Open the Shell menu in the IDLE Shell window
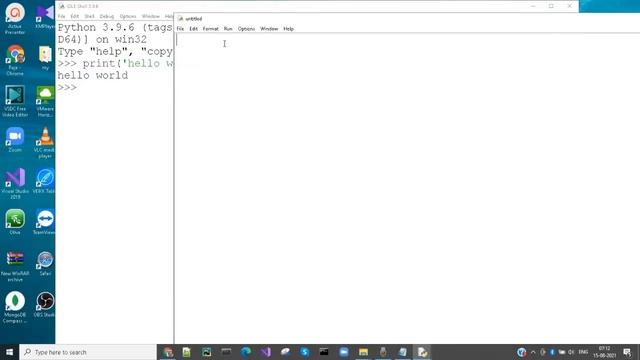Screen dimensions: 640x360 coord(89,16)
